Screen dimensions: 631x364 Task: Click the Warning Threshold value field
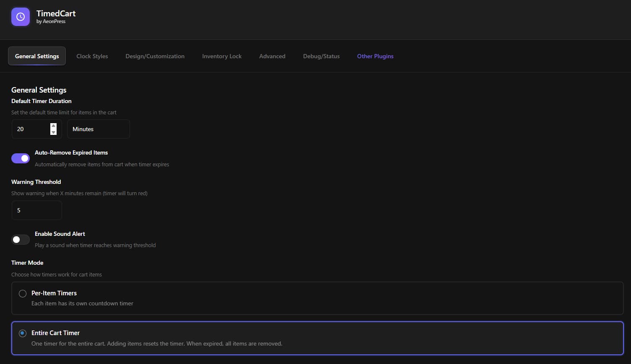[x=36, y=210]
